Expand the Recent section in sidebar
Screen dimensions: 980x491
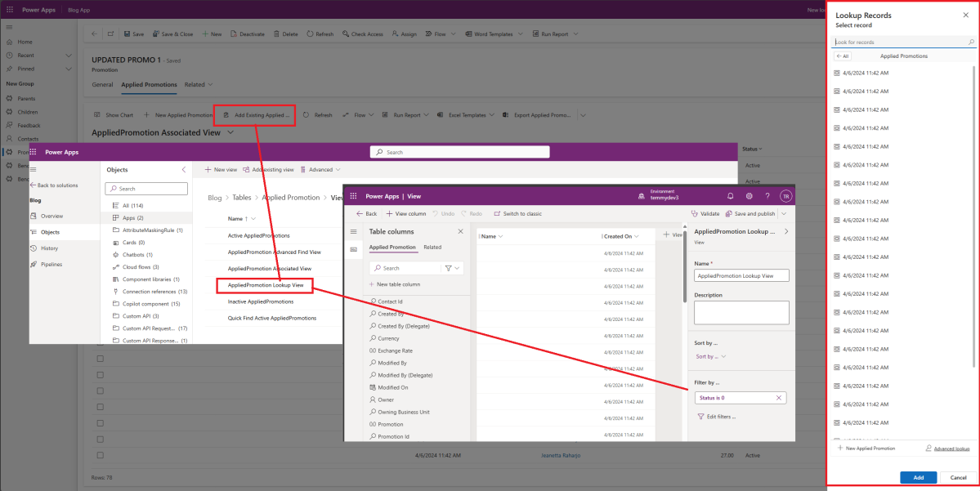click(68, 55)
